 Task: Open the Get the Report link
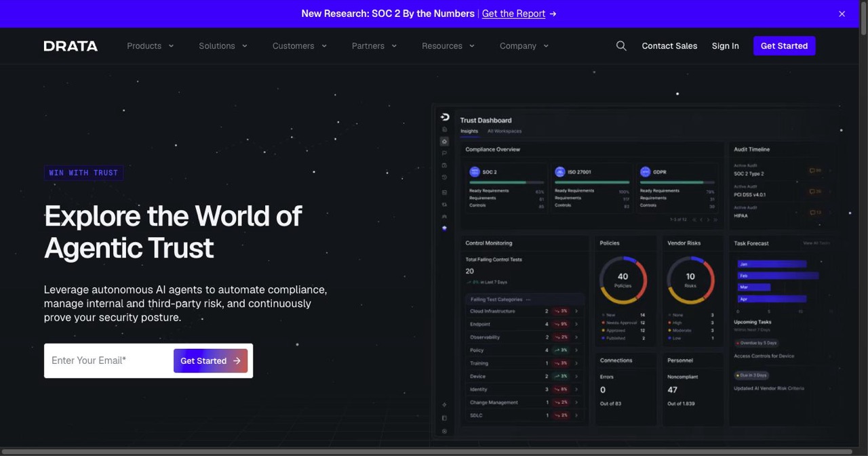[513, 14]
